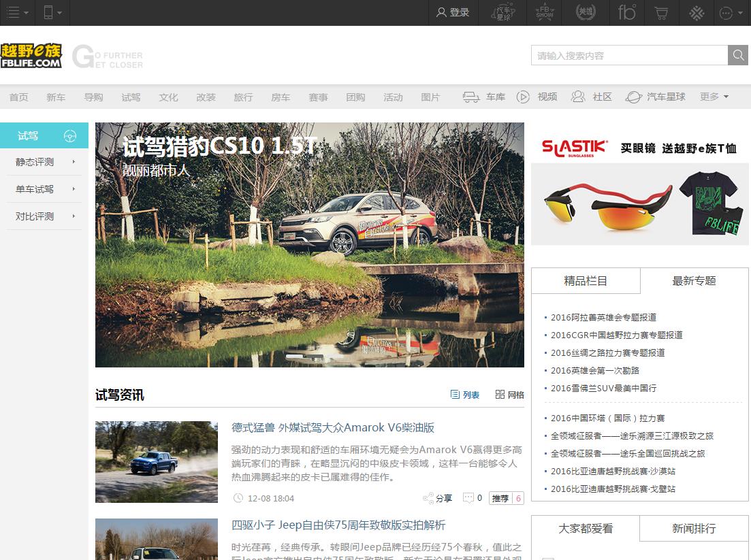Open the shopping cart icon
751x560 pixels.
click(661, 13)
